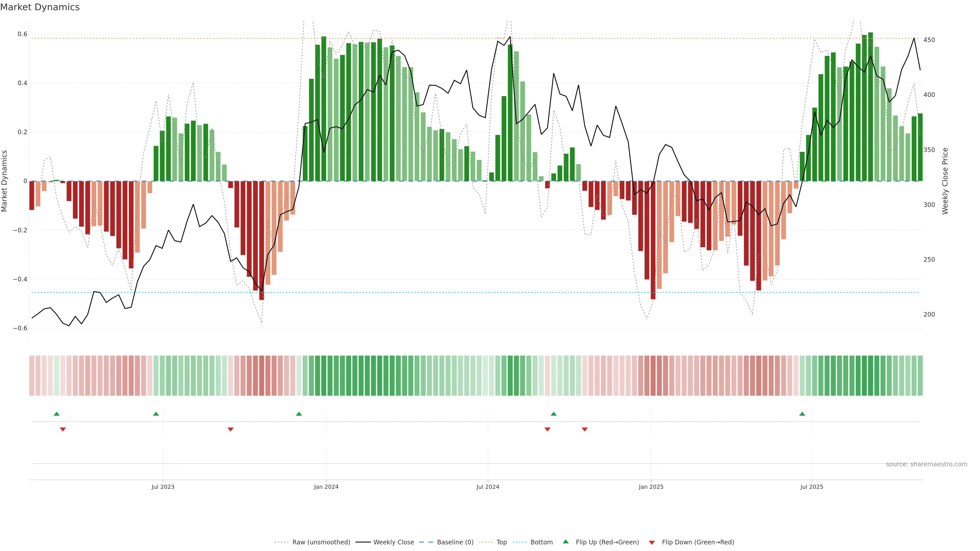Click the Jan 2024 x-axis label
This screenshot has height=551, width=980.
coord(326,487)
